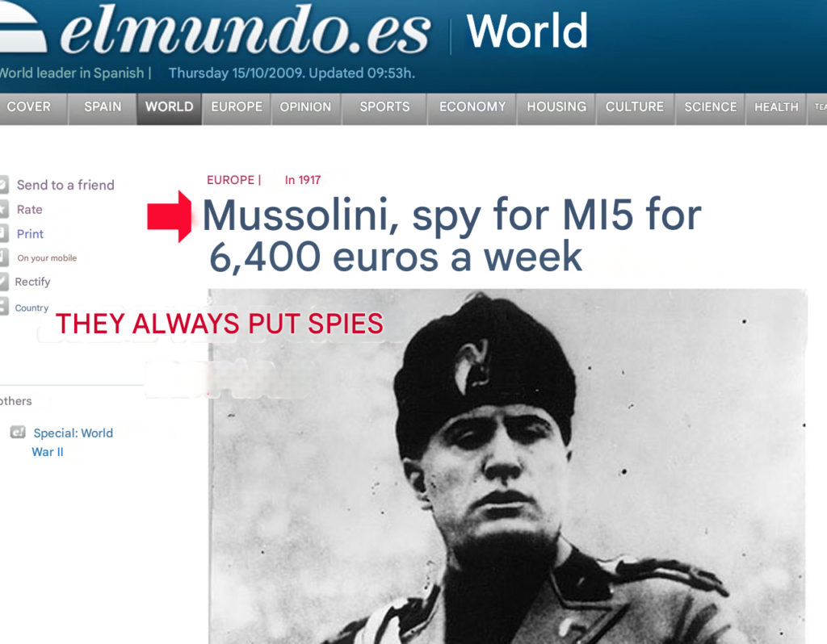Click the Mussolini article photo
This screenshot has height=644, width=827.
(x=507, y=466)
